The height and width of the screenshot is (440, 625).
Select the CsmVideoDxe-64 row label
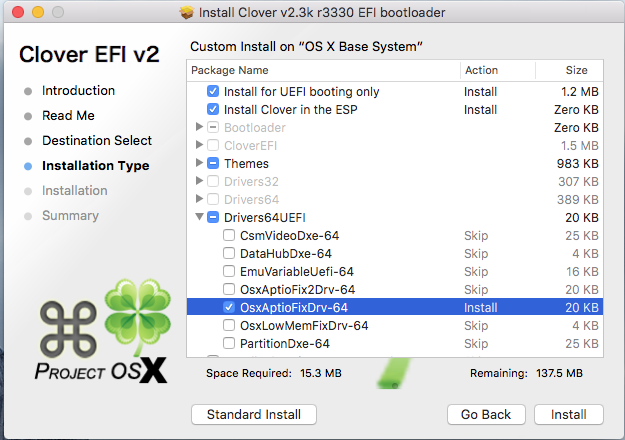(x=289, y=236)
